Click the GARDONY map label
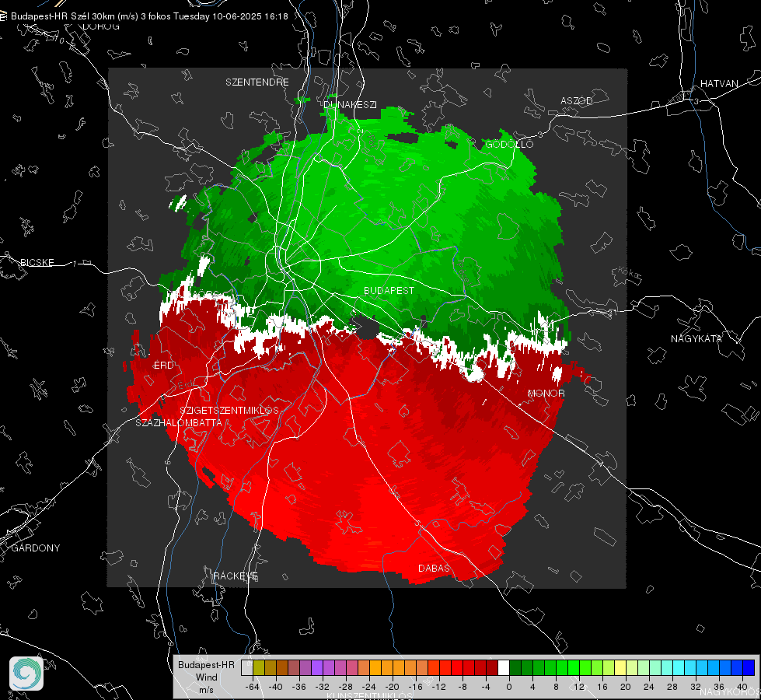This screenshot has width=761, height=700. (36, 548)
